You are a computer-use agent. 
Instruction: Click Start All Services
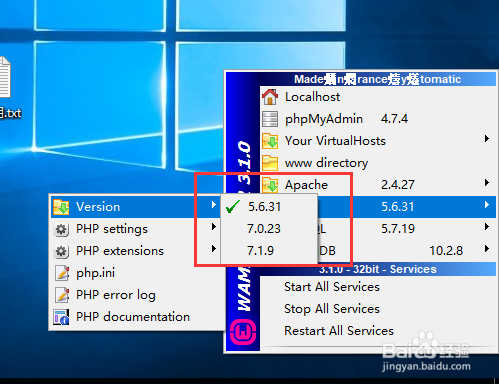(x=378, y=287)
